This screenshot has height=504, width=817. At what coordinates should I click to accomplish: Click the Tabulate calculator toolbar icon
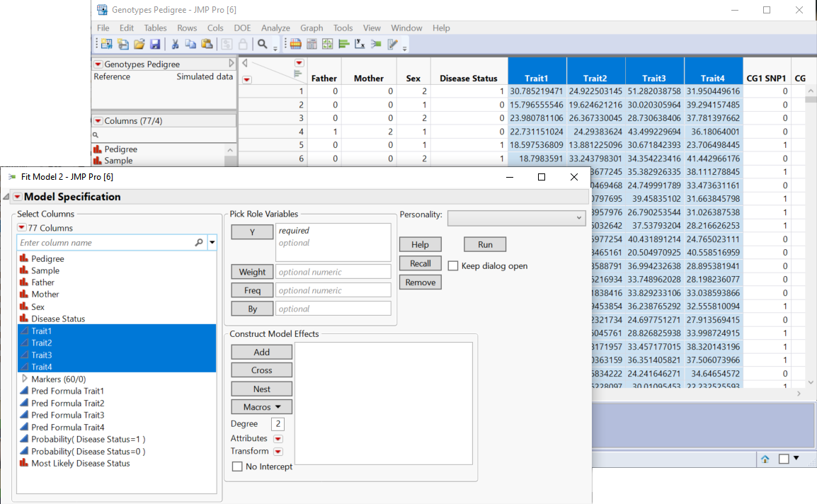click(x=312, y=44)
